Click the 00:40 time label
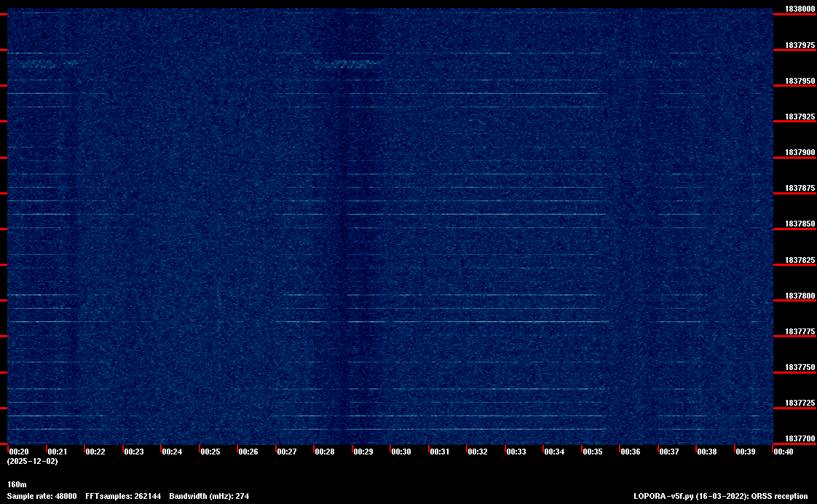The height and width of the screenshot is (504, 817). point(783,452)
